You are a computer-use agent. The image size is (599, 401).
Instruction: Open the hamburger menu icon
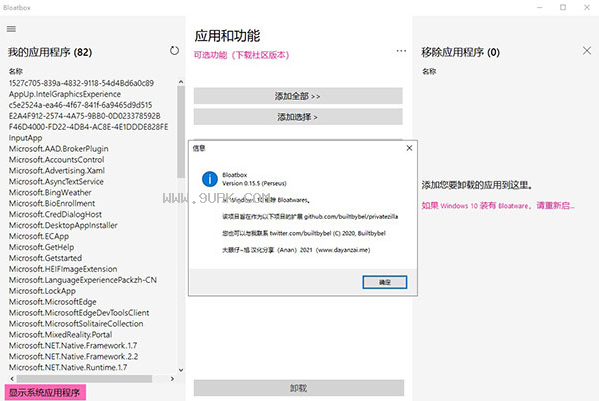pyautogui.click(x=11, y=29)
